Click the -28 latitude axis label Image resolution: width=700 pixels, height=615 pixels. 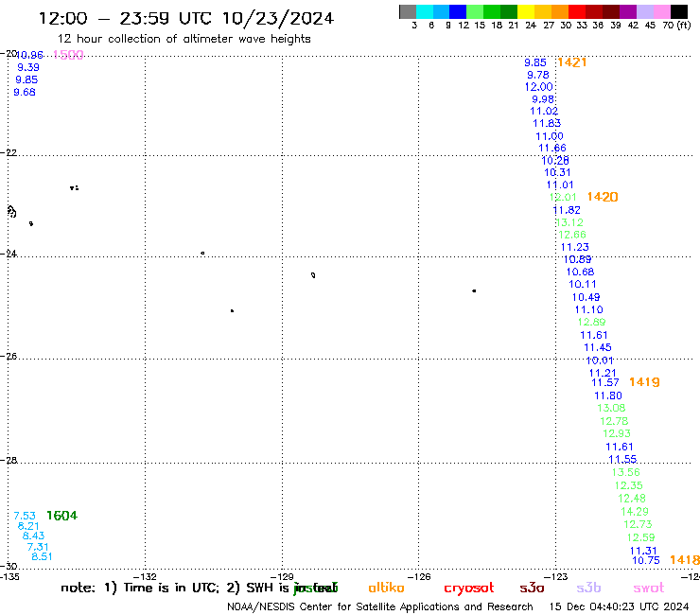pyautogui.click(x=9, y=460)
